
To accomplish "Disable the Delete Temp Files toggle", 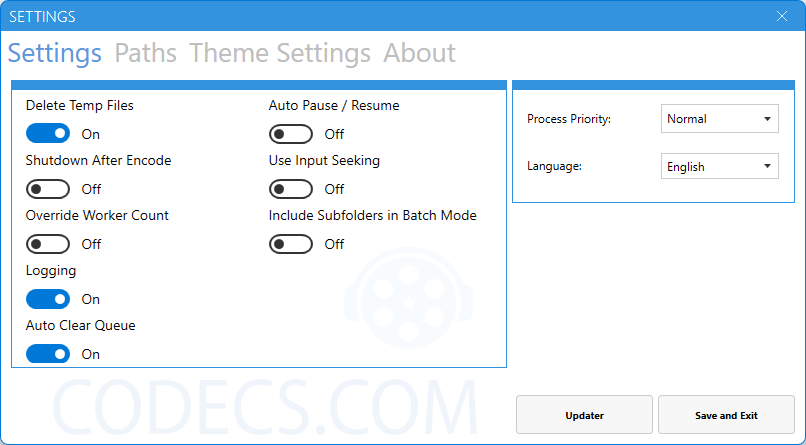I will tap(48, 134).
